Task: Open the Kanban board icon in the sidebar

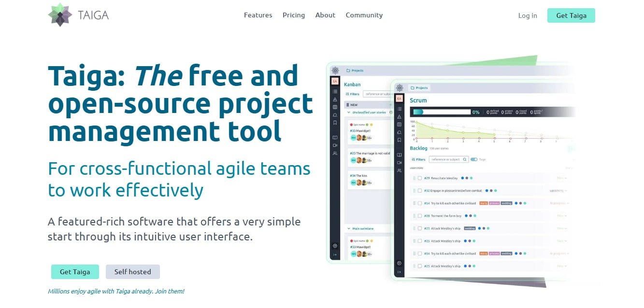Action: tap(399, 125)
